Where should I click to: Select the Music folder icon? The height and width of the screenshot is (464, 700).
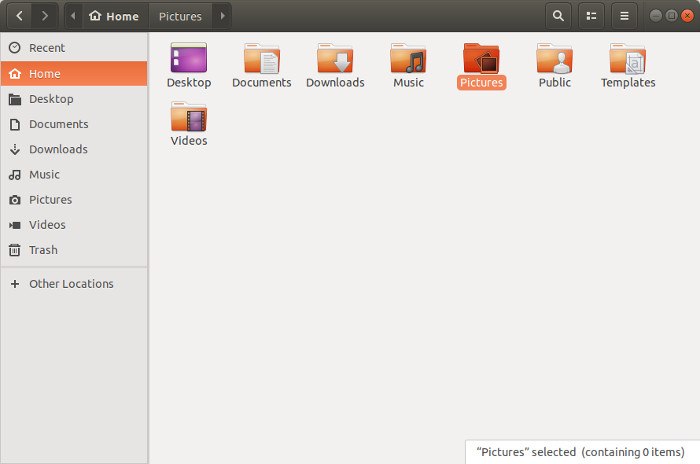tap(408, 58)
